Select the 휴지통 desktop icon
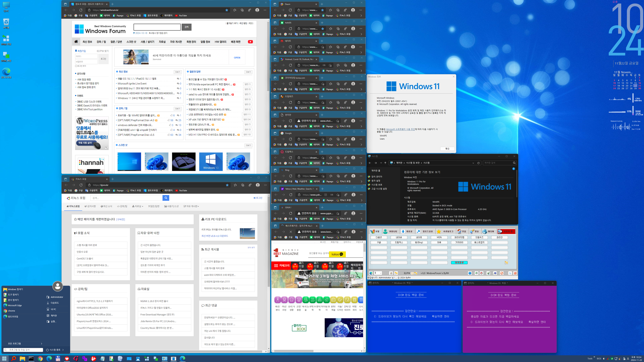The width and height of the screenshot is (644, 362). click(x=6, y=23)
